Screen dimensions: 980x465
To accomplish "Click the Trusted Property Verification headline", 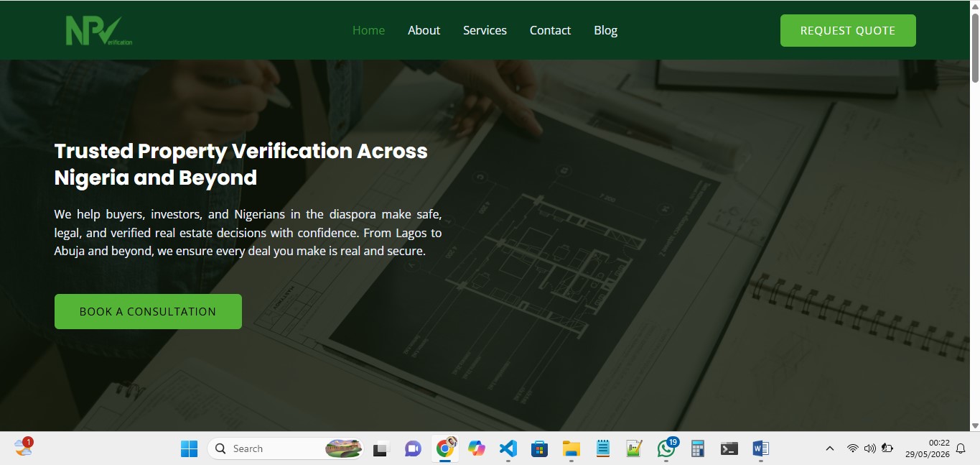I will [241, 164].
